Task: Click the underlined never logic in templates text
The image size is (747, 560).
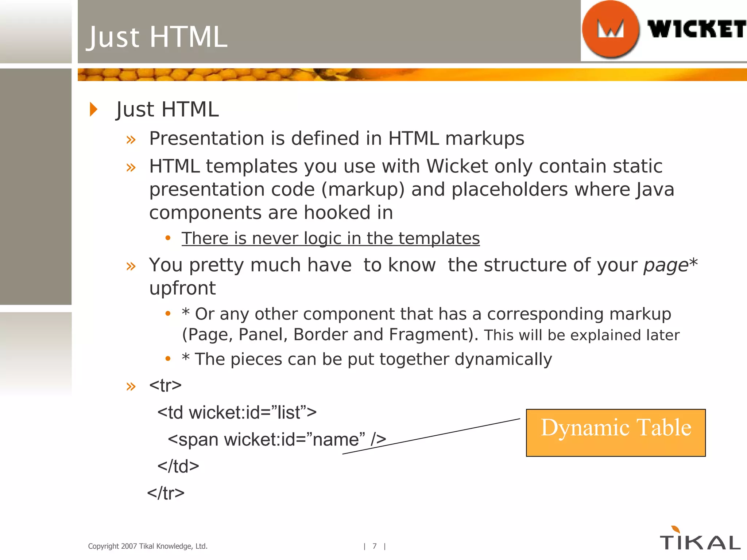Action: pyautogui.click(x=330, y=238)
